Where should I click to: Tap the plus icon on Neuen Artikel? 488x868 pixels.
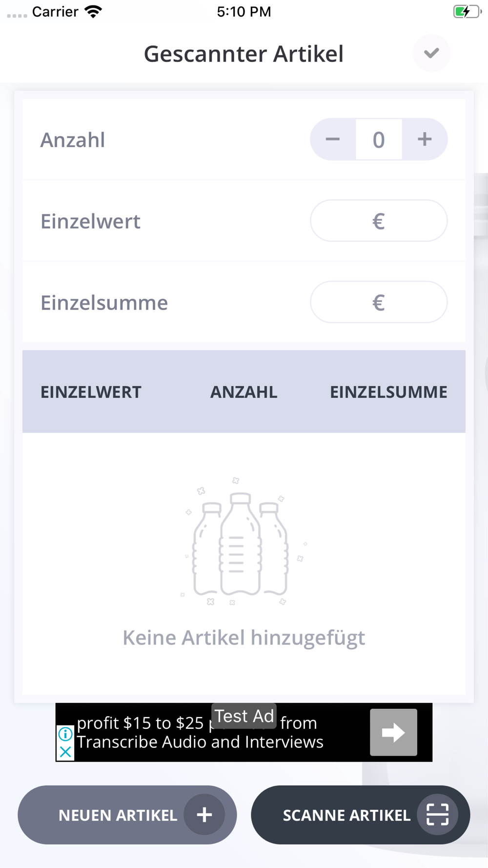coord(204,814)
